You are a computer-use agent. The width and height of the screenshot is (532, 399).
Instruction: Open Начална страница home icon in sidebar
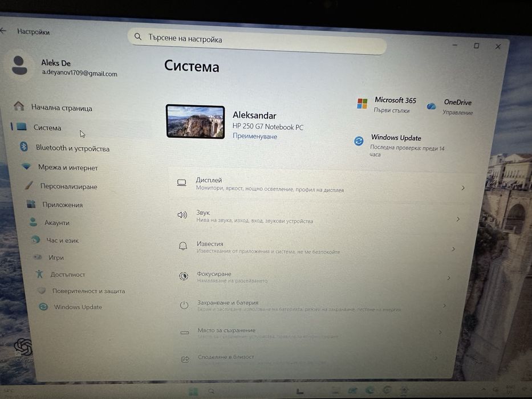(19, 106)
